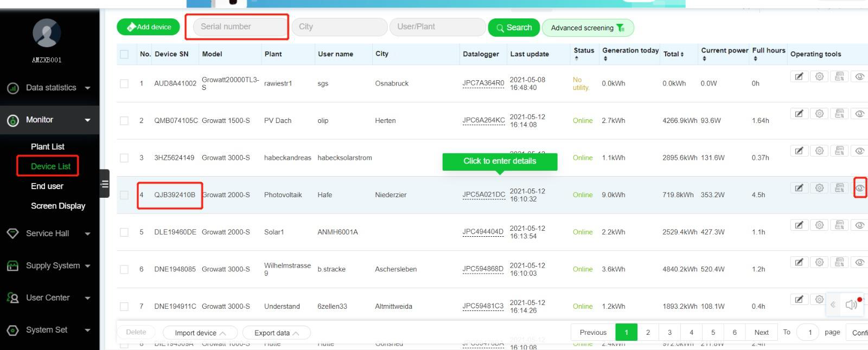Open datalogger link JPC5A021DC
The image size is (868, 350).
tap(483, 195)
